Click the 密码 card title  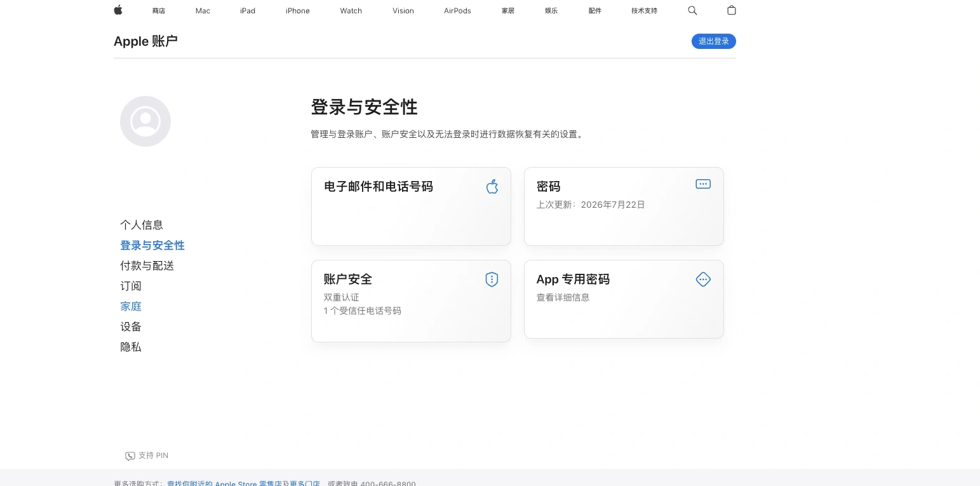coord(549,187)
